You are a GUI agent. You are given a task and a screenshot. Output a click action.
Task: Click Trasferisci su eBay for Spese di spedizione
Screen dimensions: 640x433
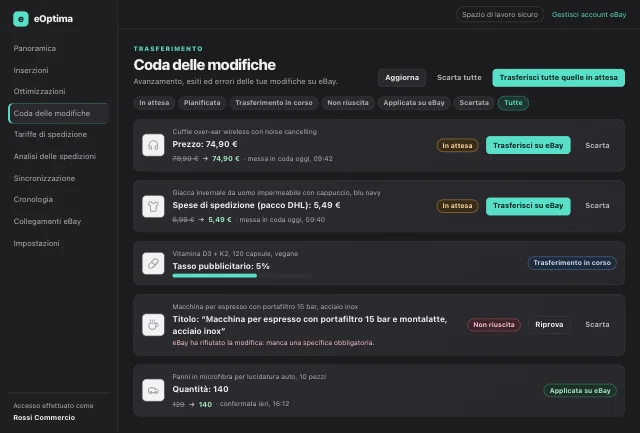point(528,206)
